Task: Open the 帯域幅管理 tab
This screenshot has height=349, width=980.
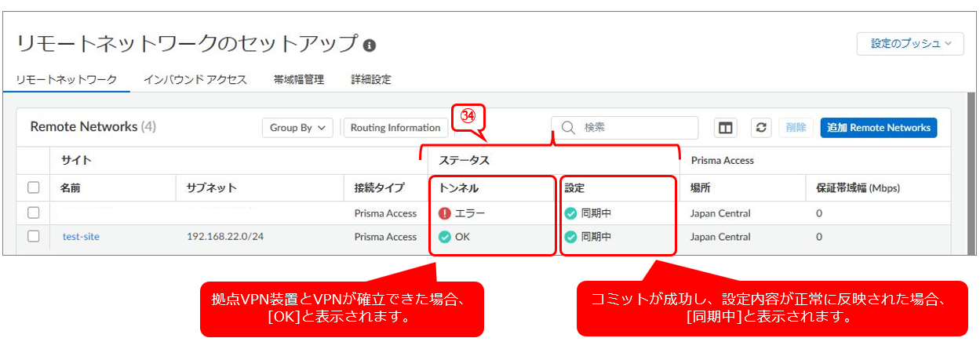Action: pos(298,80)
